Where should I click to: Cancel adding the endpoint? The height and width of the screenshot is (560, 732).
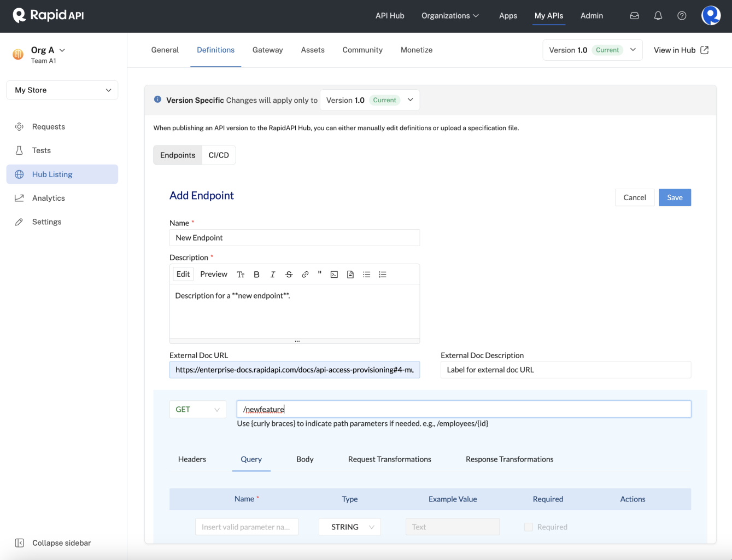click(635, 197)
